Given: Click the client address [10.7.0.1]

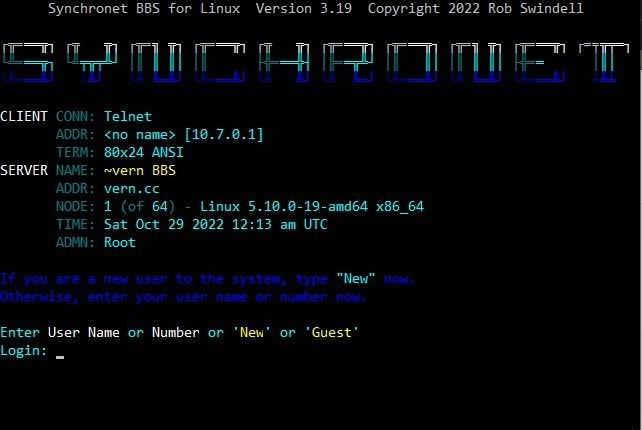Looking at the screenshot, I should (x=224, y=135).
